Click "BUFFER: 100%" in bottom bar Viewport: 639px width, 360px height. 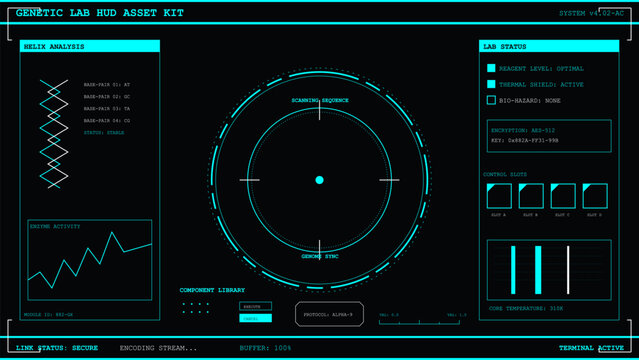(x=265, y=348)
